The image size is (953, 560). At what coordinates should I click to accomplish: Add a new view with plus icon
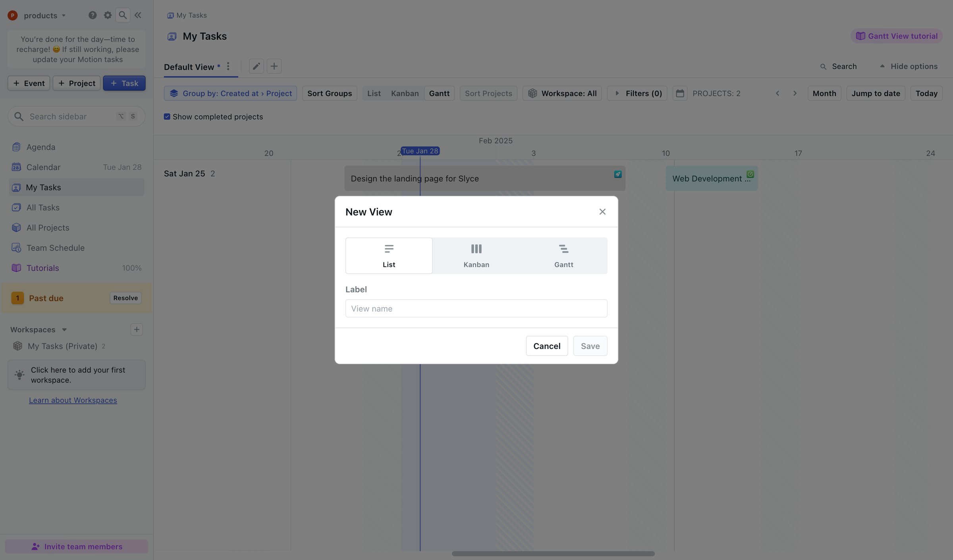(x=274, y=66)
